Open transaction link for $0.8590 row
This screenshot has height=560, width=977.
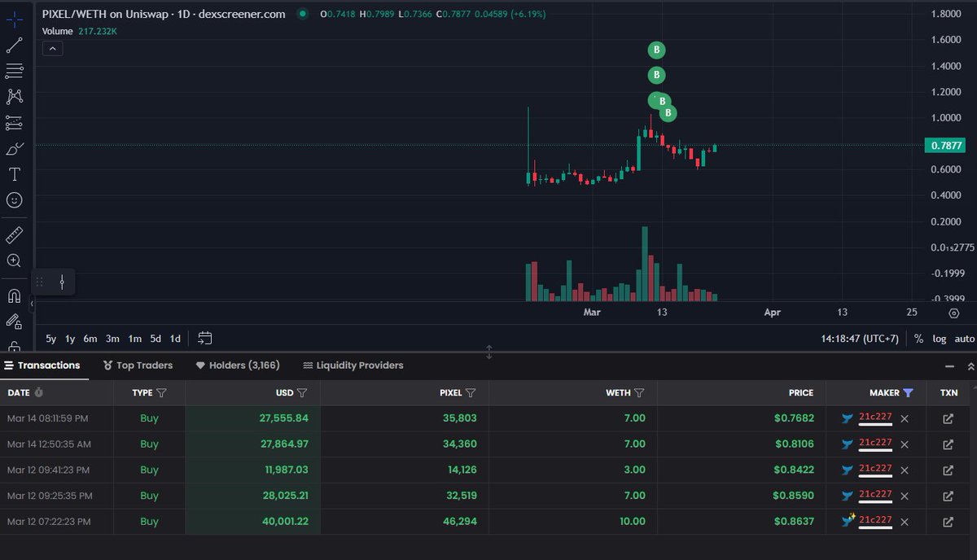point(948,496)
